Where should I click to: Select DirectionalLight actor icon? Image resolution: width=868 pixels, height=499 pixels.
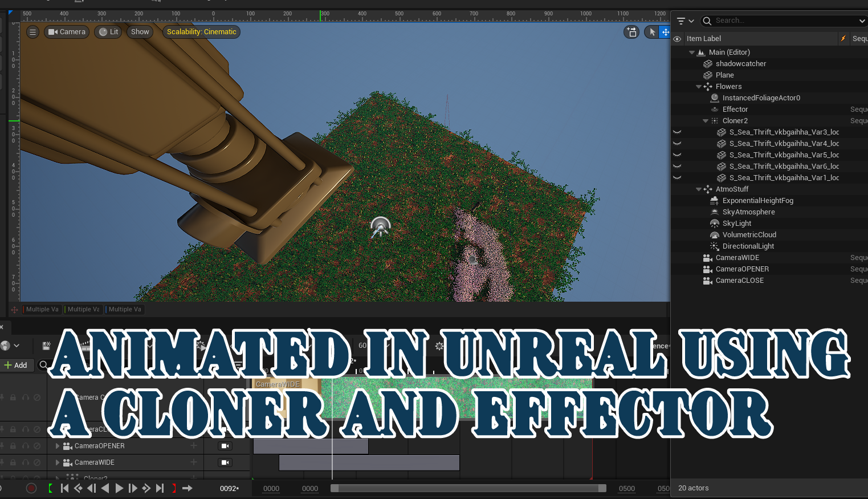715,246
